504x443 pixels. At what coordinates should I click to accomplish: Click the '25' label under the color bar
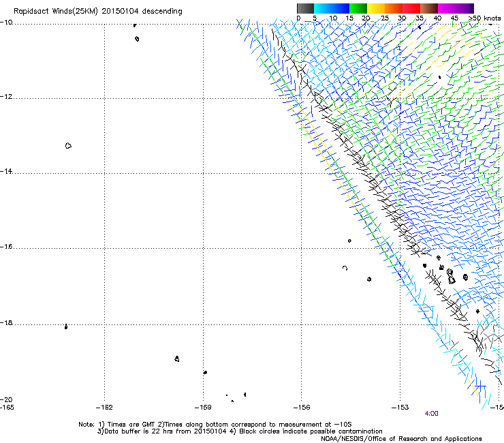(x=385, y=18)
